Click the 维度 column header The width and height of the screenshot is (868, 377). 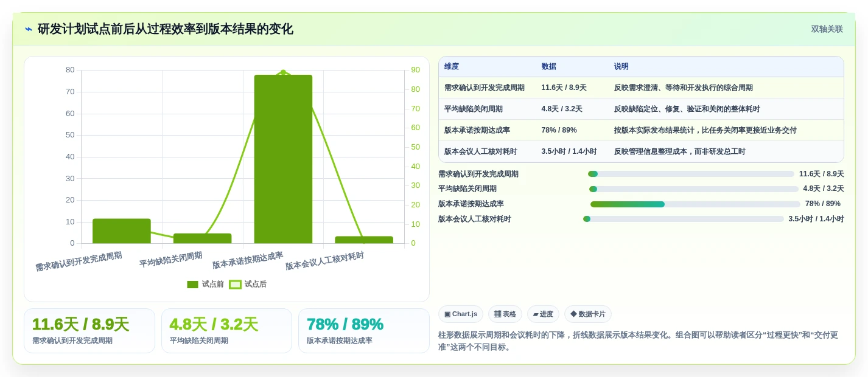[452, 67]
